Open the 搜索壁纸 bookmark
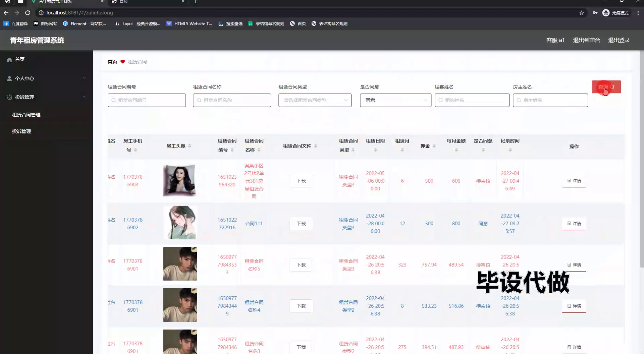 (x=230, y=23)
